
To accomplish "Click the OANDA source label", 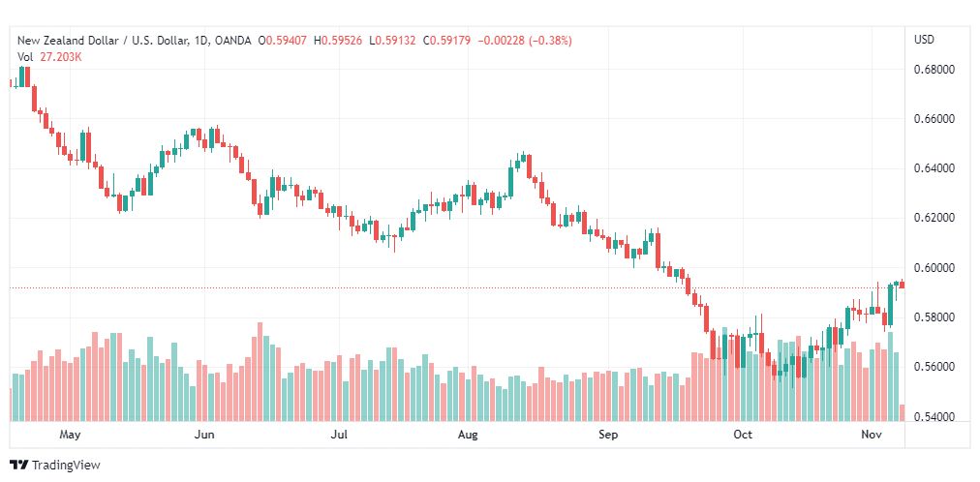I will [x=232, y=41].
